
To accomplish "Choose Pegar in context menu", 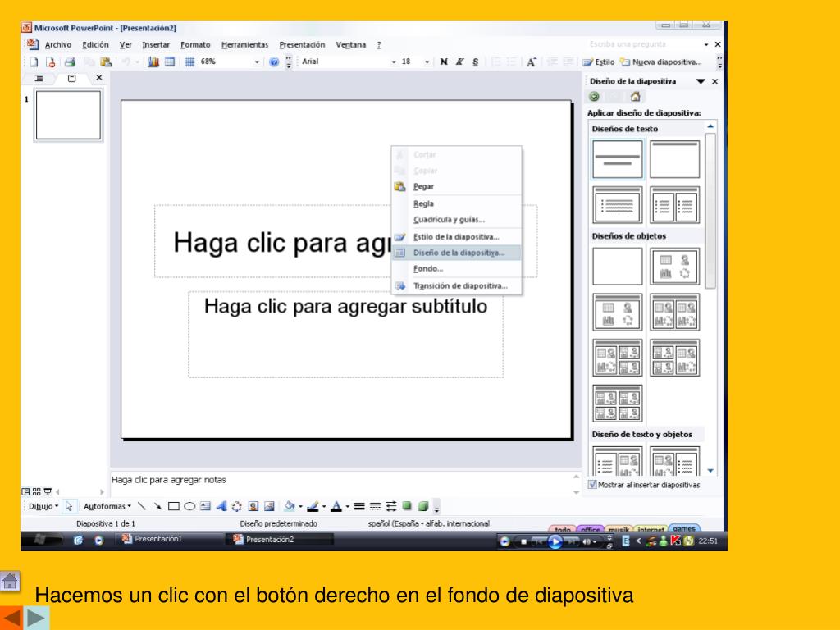I will (456, 186).
